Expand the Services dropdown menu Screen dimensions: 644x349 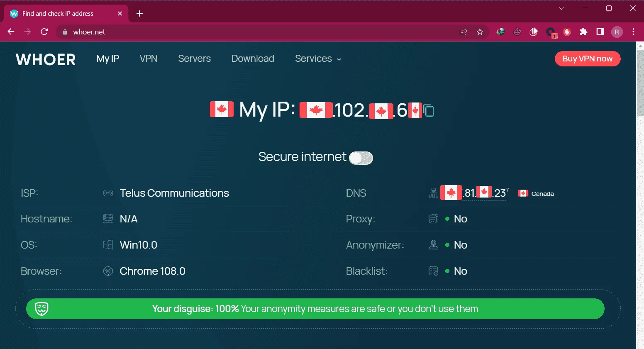point(318,59)
